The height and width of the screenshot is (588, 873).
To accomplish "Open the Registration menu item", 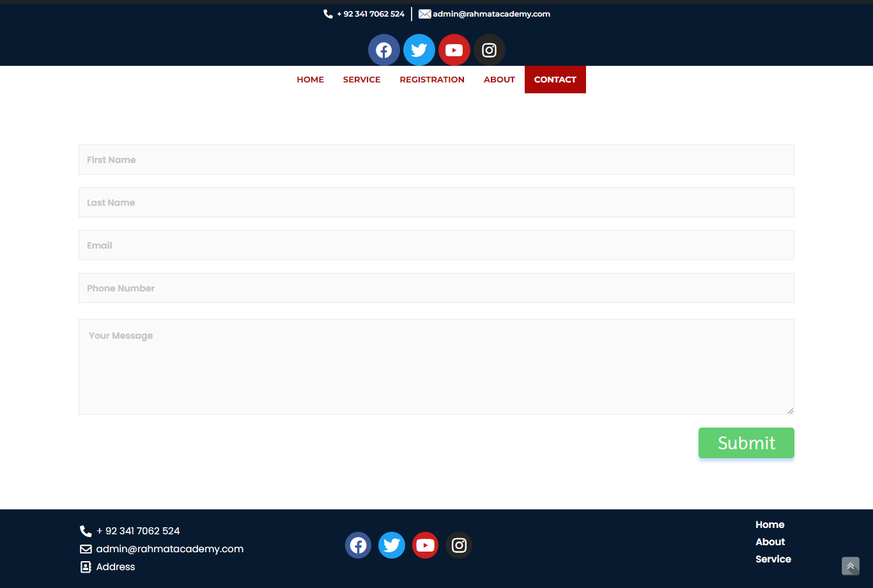I will click(432, 80).
